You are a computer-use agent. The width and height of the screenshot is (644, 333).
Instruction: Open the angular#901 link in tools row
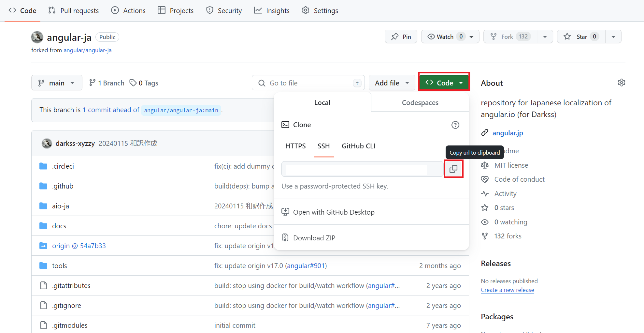coord(306,266)
